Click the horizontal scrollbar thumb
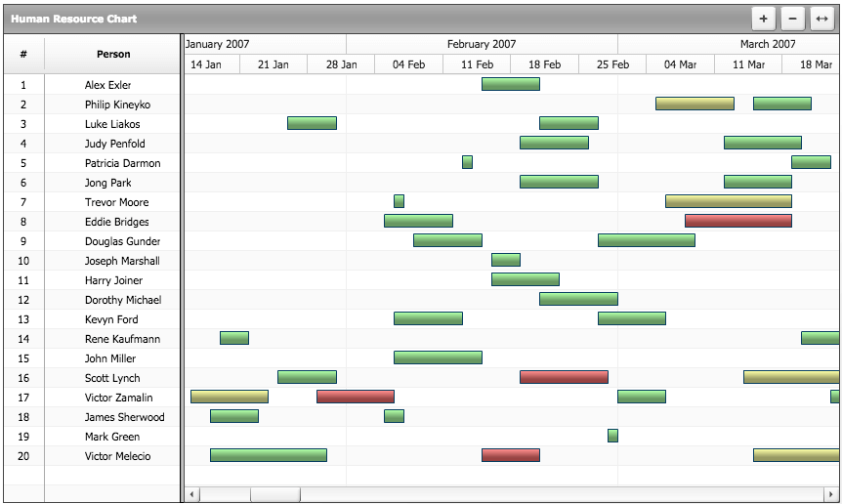 (275, 494)
